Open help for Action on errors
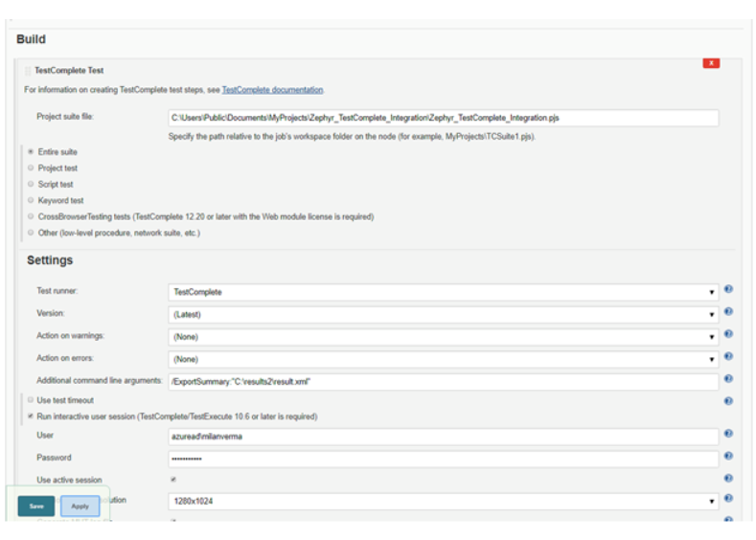The height and width of the screenshot is (540, 756). point(728,357)
